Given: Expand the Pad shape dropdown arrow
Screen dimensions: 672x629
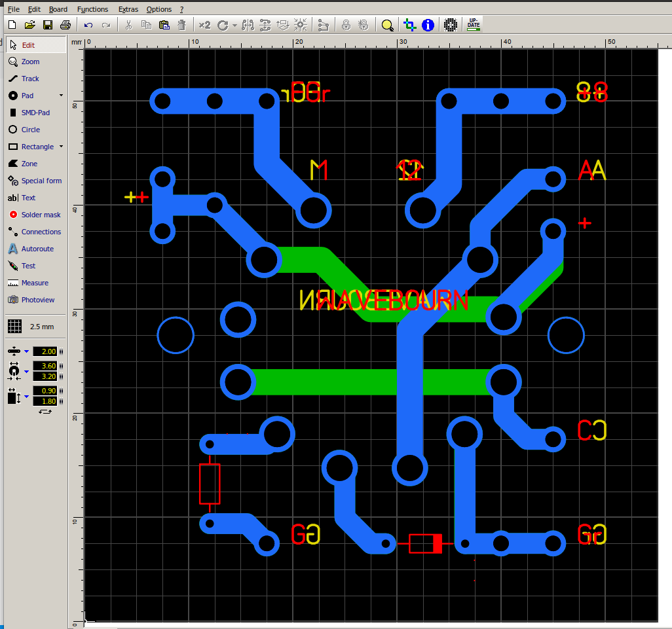Looking at the screenshot, I should (62, 96).
